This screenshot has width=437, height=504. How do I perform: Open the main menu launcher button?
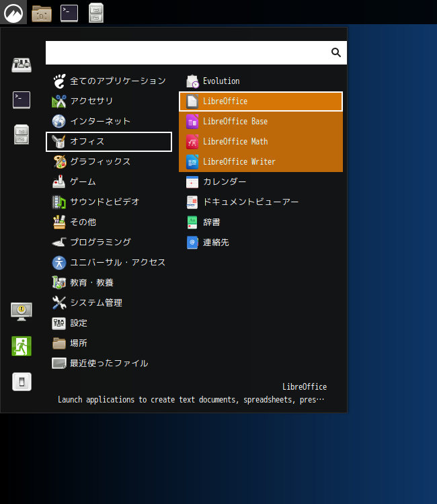[x=13, y=13]
